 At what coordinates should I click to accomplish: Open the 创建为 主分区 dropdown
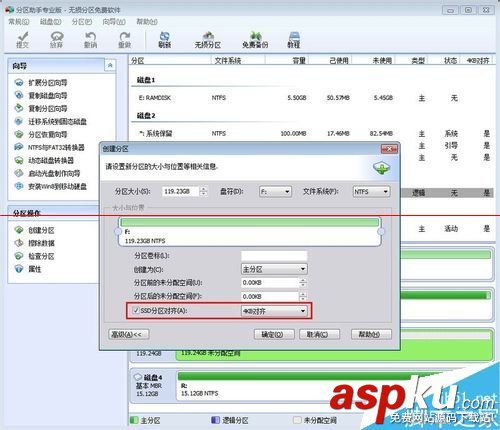pos(274,269)
